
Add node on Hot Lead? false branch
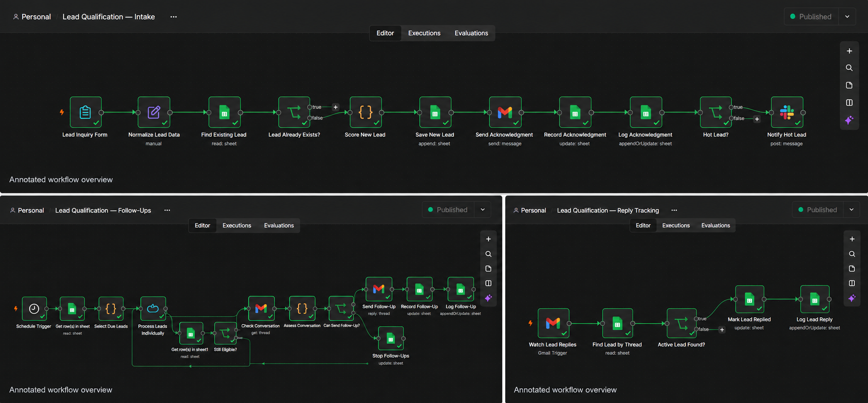click(757, 119)
